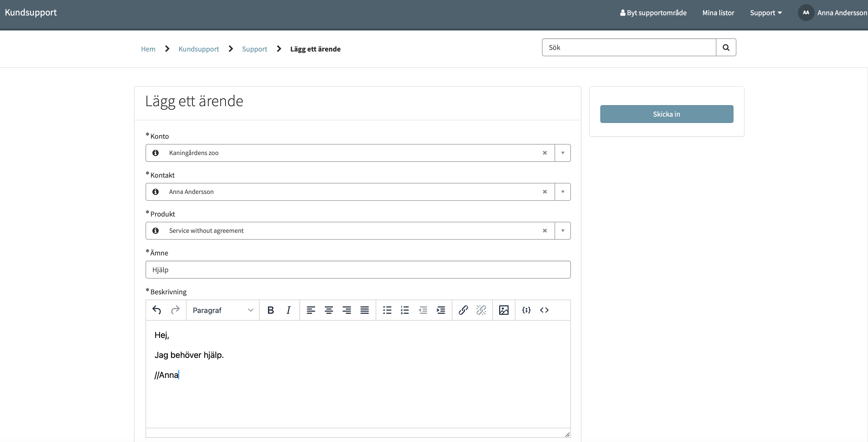Expand the Kontakt dropdown
Viewport: 868px width, 442px height.
pos(563,192)
